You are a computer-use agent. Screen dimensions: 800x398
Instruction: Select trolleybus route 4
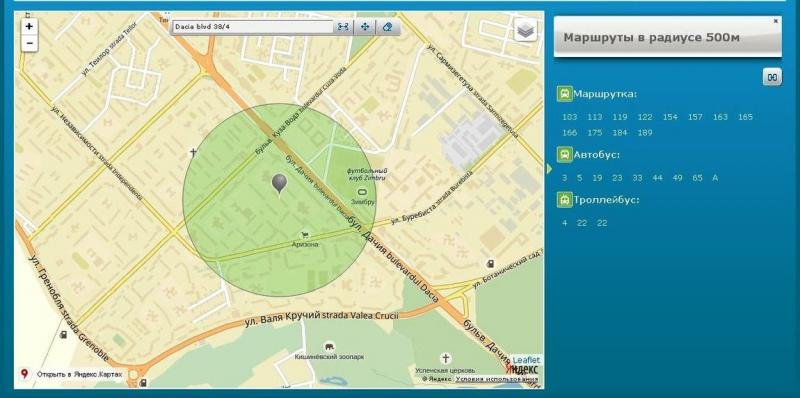(x=564, y=223)
